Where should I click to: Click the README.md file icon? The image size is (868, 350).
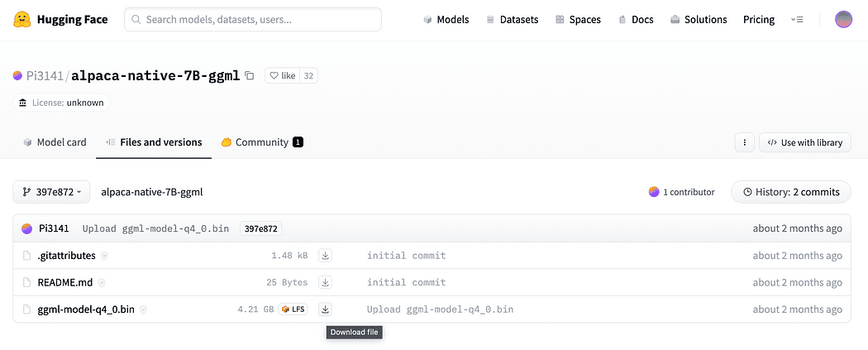tap(26, 282)
